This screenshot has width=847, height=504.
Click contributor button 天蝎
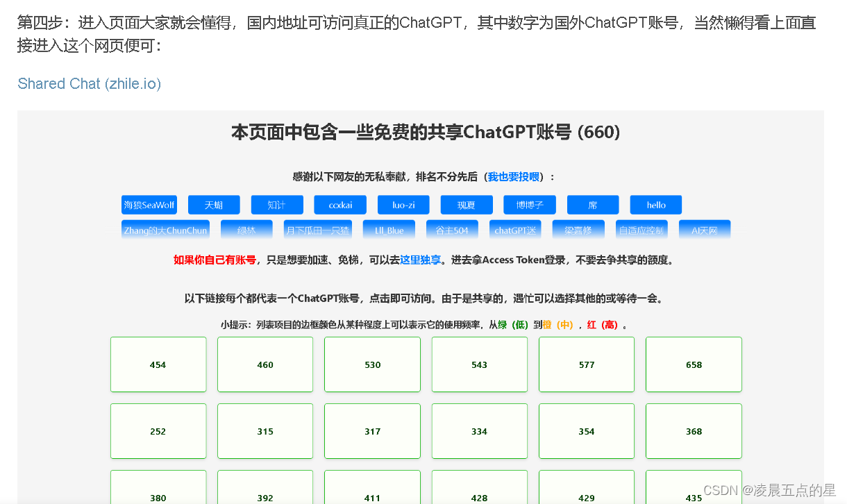214,205
